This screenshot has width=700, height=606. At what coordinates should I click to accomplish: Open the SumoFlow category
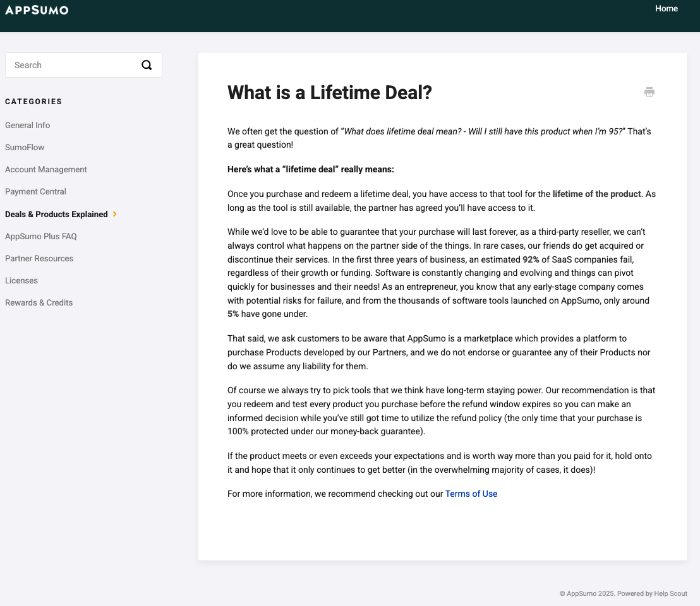[x=25, y=147]
